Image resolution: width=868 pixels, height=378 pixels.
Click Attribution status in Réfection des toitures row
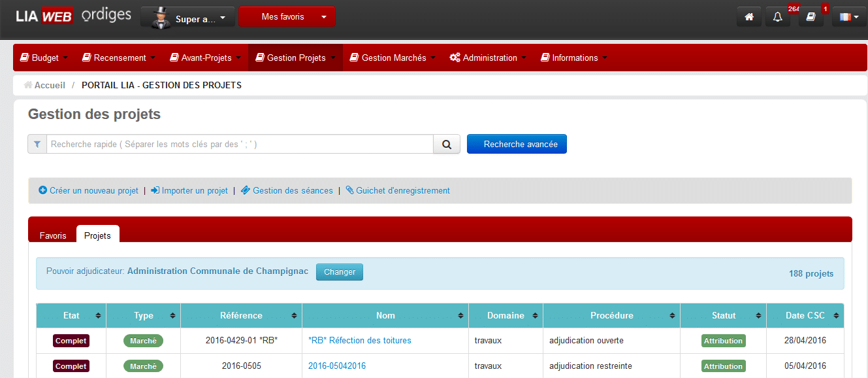click(x=724, y=341)
